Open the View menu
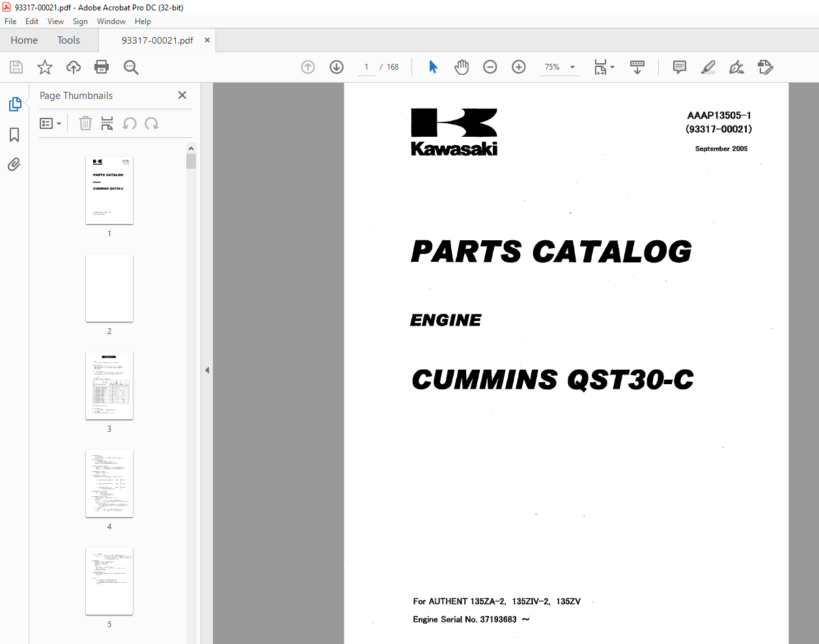The image size is (819, 644). pos(55,21)
